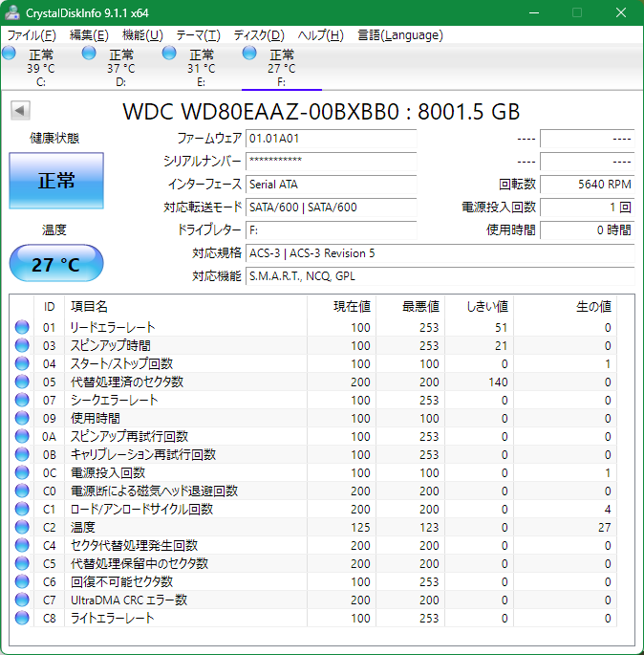Click status orb of row 07 シークエラーレート

[x=22, y=400]
